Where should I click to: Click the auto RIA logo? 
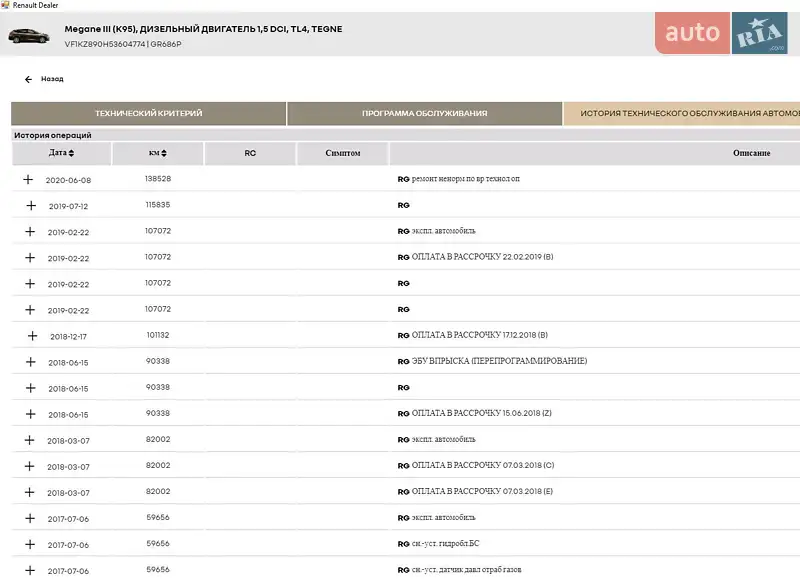(x=726, y=33)
